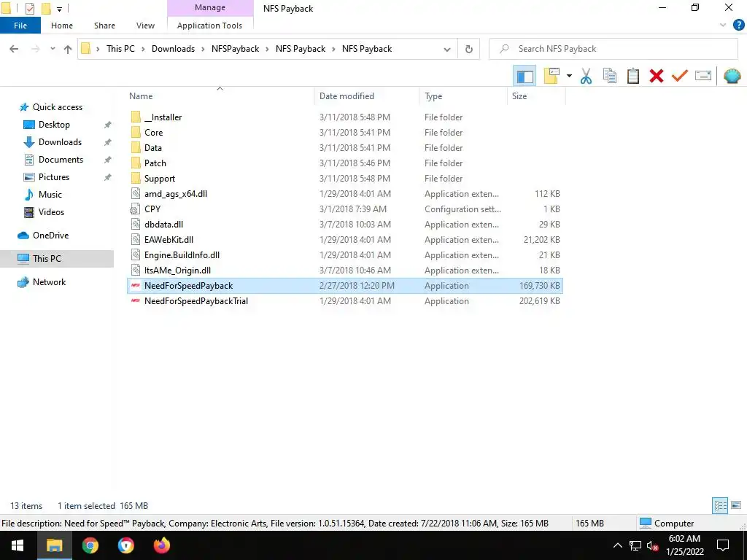Open Desktop in the navigation pane
This screenshot has height=560, width=747.
54,125
